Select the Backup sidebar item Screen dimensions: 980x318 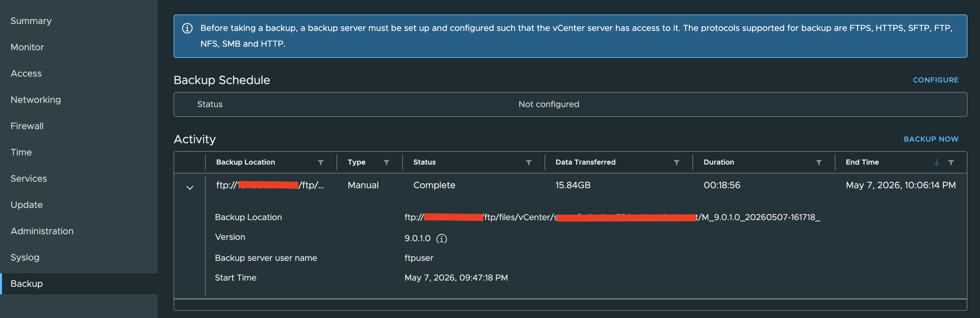click(79, 284)
